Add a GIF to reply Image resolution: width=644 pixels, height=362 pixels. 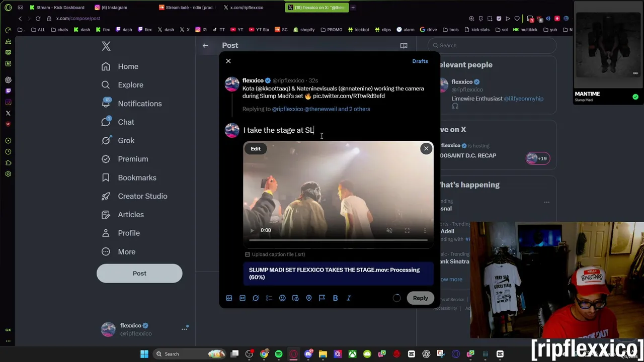[x=243, y=298]
